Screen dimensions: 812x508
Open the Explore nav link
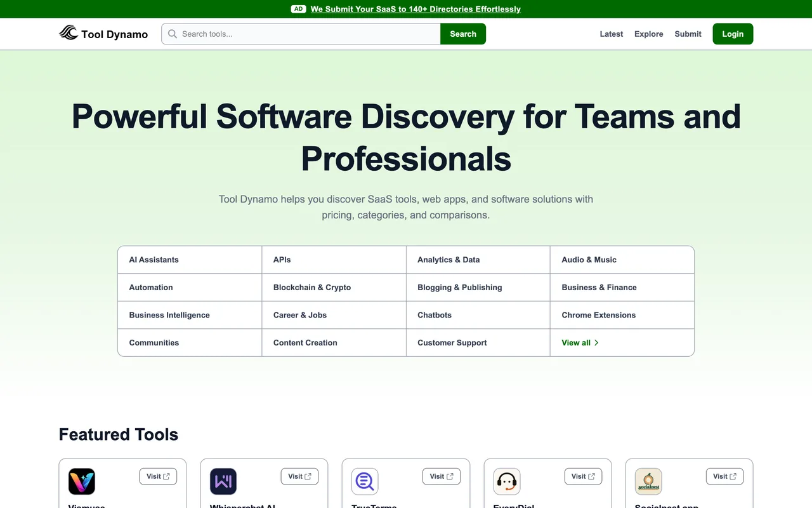click(x=649, y=34)
